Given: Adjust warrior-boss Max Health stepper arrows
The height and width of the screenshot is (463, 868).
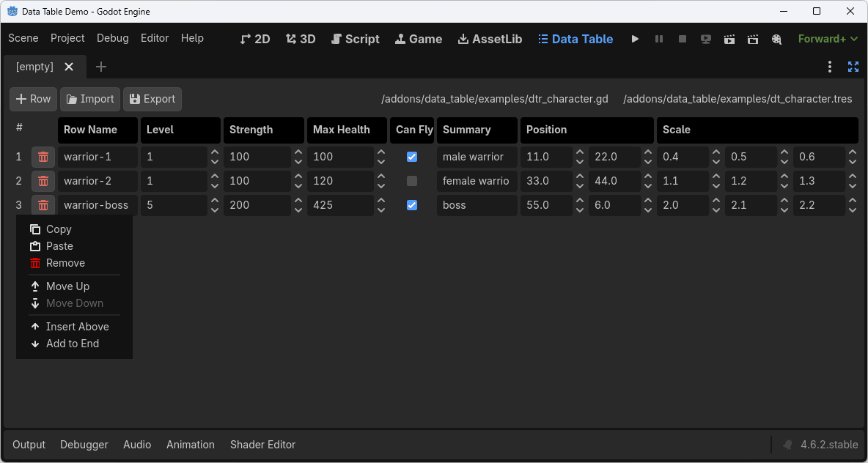Looking at the screenshot, I should [x=381, y=205].
